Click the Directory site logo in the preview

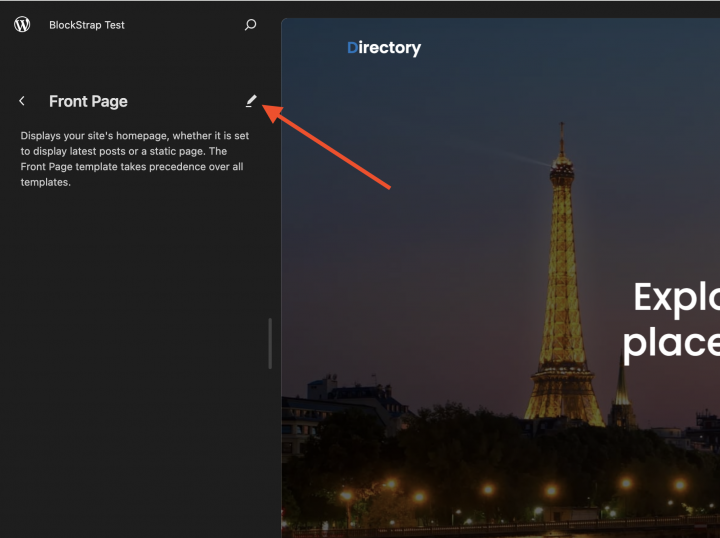[x=384, y=48]
